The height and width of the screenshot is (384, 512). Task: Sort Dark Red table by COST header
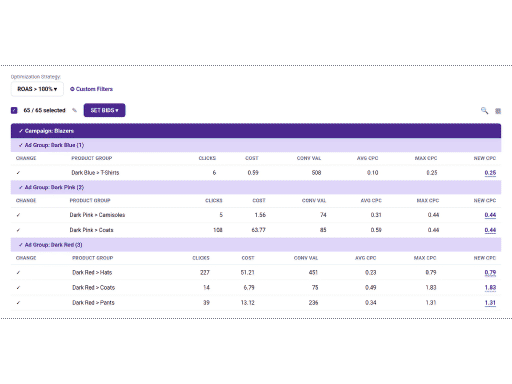pos(248,258)
